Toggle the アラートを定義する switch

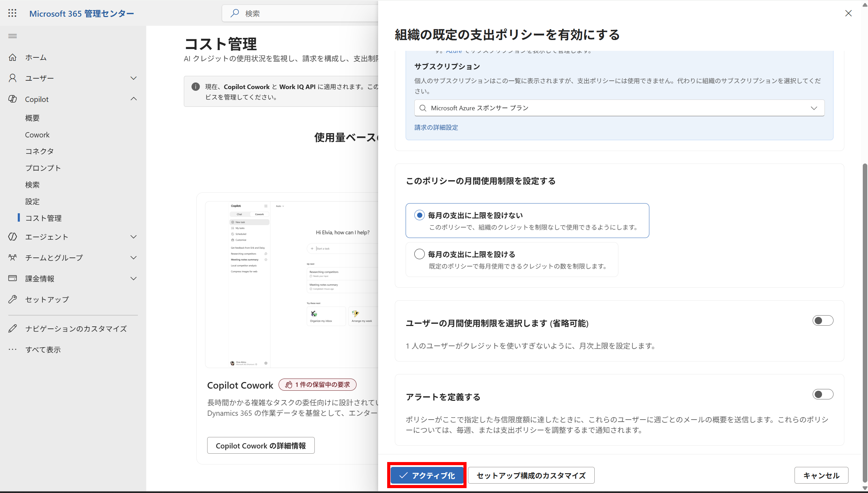click(x=823, y=394)
